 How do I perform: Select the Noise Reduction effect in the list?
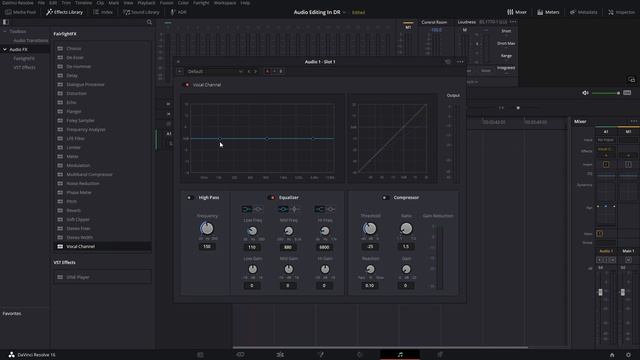102,184
